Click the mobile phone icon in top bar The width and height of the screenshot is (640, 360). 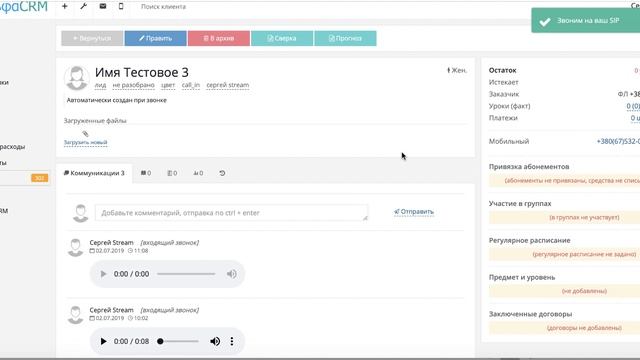click(121, 6)
